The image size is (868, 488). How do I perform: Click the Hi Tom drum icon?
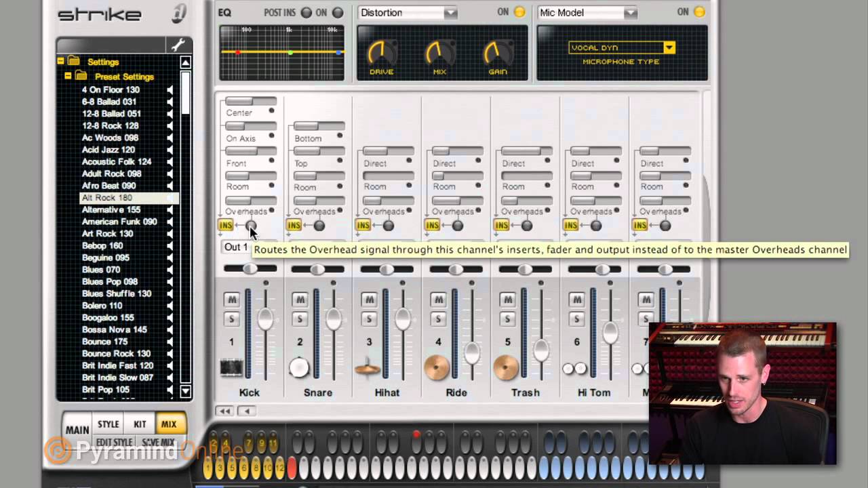pos(574,369)
